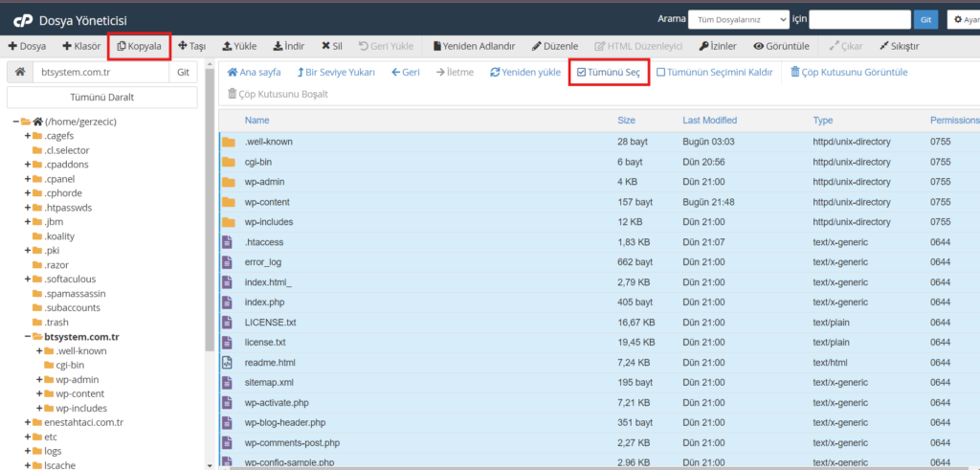Select all files with Tümünü Seç
The height and width of the screenshot is (470, 980).
pos(609,72)
